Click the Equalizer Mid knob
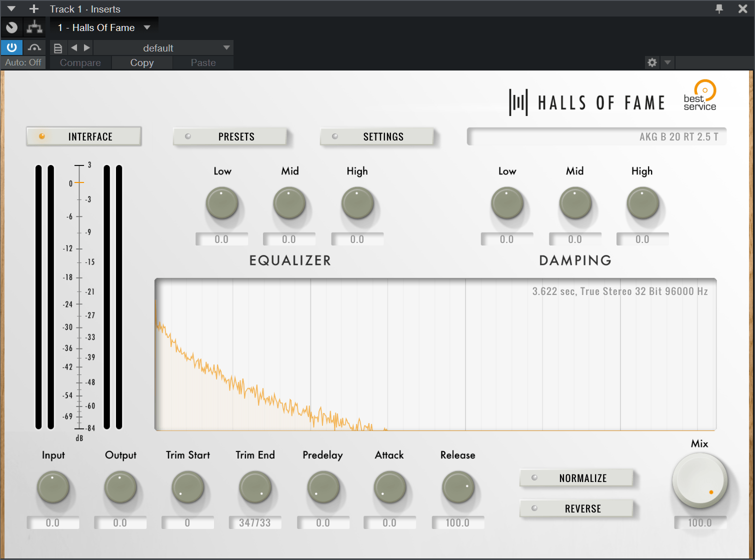This screenshot has height=560, width=755. [289, 203]
